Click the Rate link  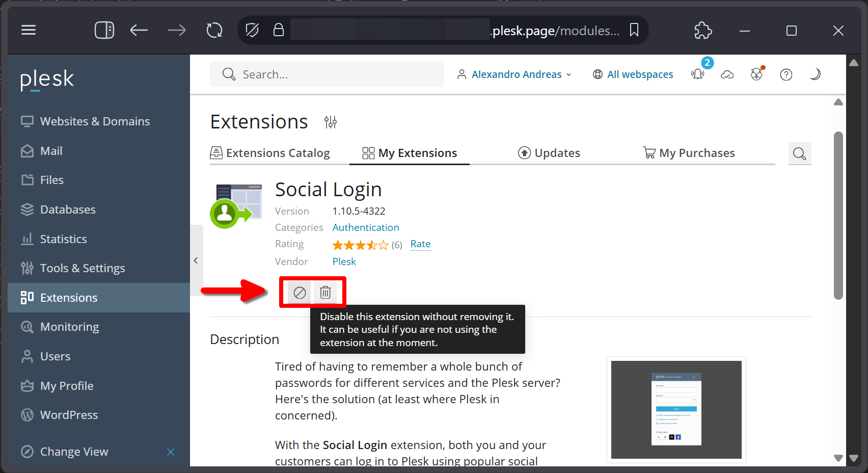pos(420,244)
